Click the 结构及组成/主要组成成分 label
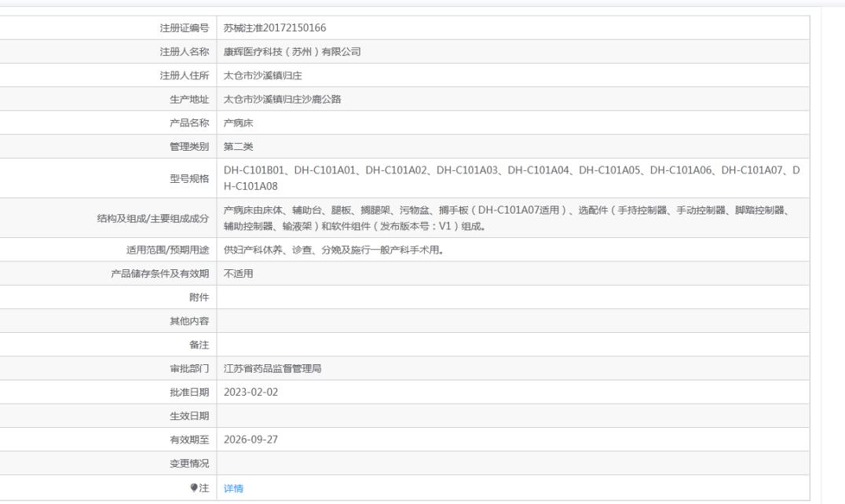The height and width of the screenshot is (504, 845). 153,218
